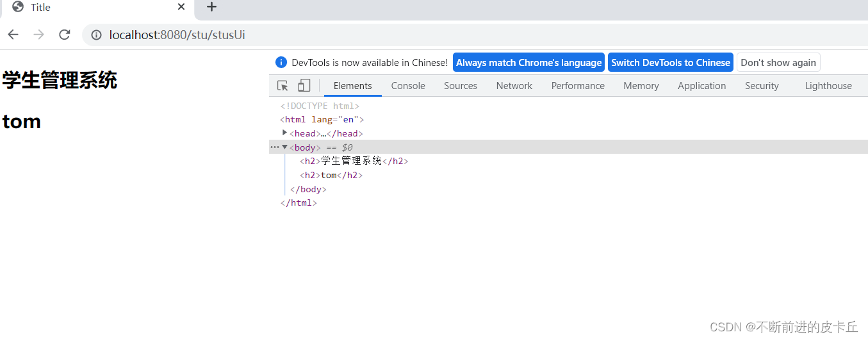This screenshot has width=868, height=339.
Task: Click Switch DevTools to Chinese button
Action: pos(670,62)
